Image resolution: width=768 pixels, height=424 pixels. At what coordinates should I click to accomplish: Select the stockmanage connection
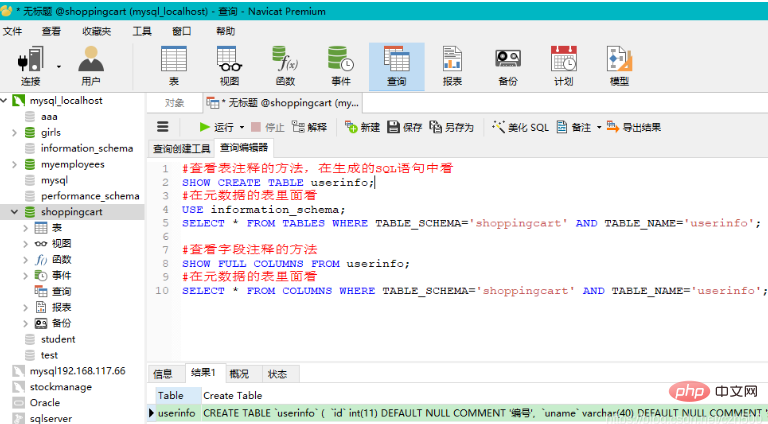(61, 387)
